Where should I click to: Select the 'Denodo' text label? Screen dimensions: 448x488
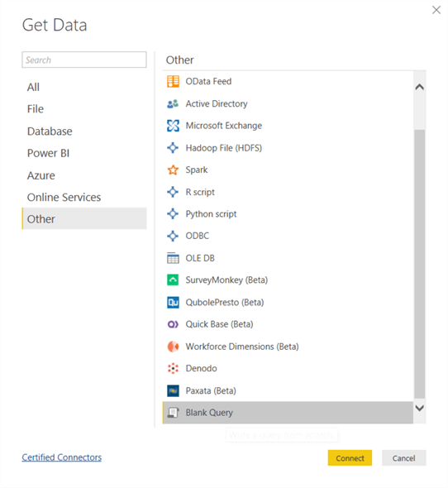202,369
